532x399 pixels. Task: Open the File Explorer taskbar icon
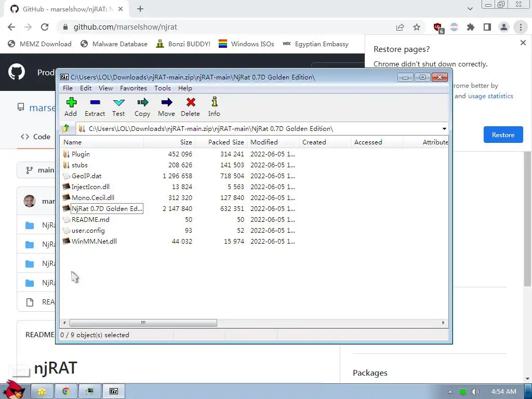pos(42,392)
